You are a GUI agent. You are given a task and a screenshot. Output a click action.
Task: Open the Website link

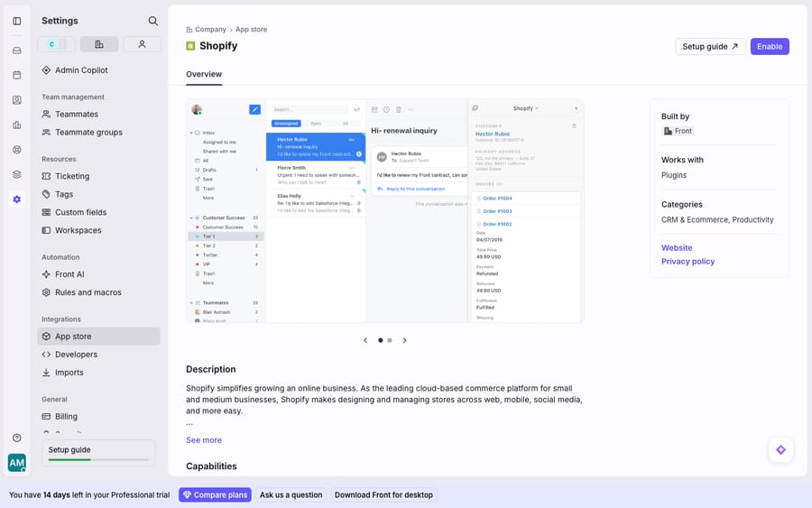677,248
